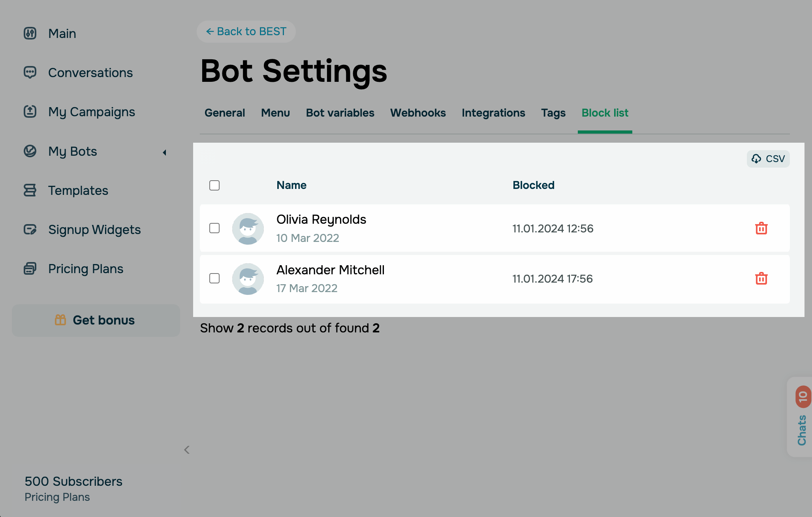Click Back to BEST link
This screenshot has height=517, width=812.
coord(246,32)
